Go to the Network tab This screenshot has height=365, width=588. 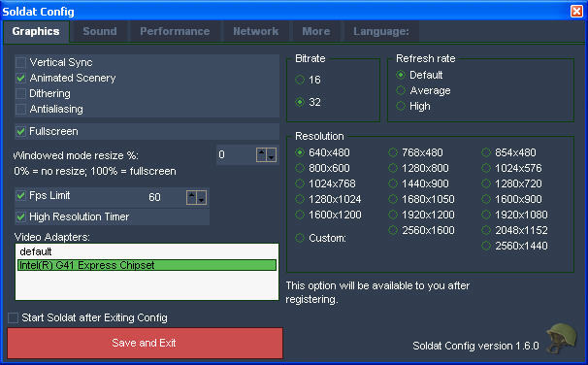pyautogui.click(x=256, y=31)
